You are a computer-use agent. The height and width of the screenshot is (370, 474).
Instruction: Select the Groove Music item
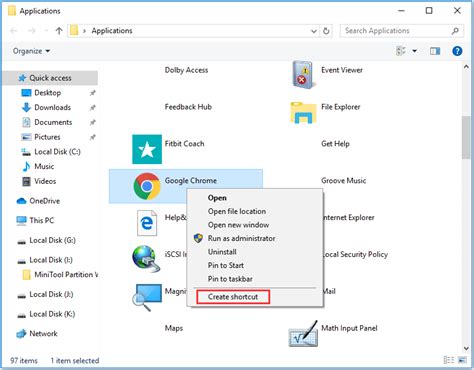coord(343,181)
